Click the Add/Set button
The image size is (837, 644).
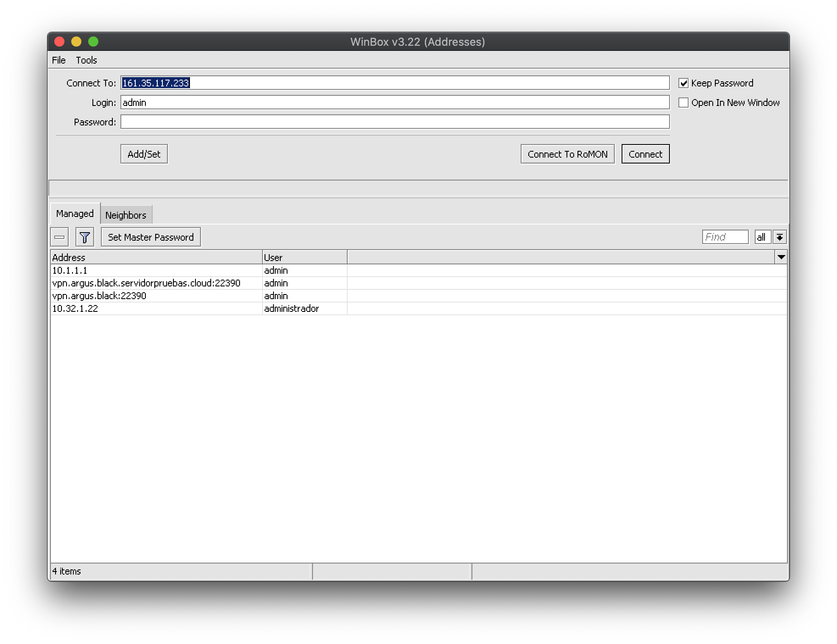point(144,154)
